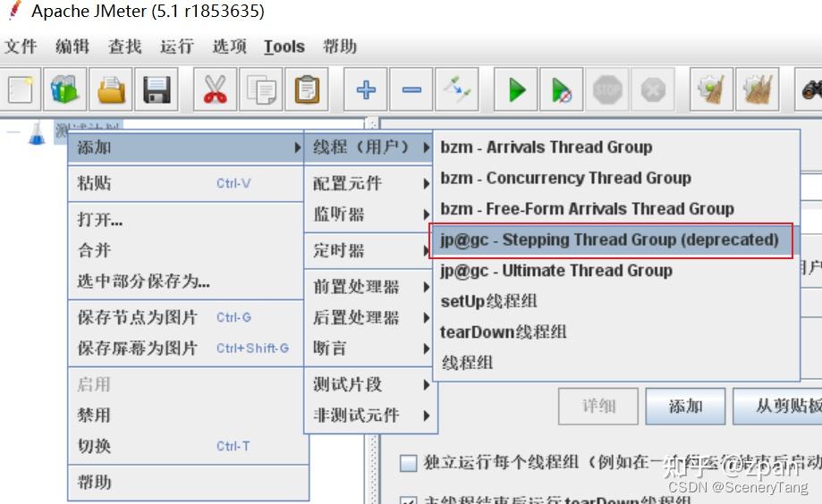Viewport: 822px width, 504px height.
Task: Collapse the test plan tree node handle
Action: tap(13, 132)
